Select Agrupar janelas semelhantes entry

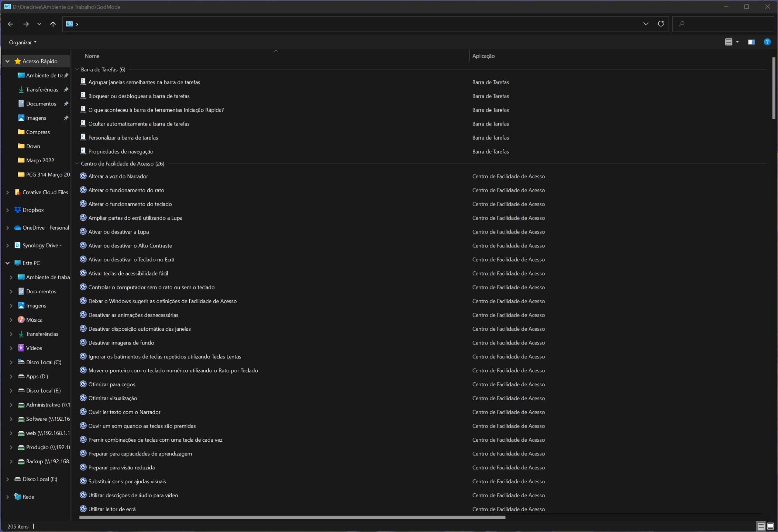(144, 82)
